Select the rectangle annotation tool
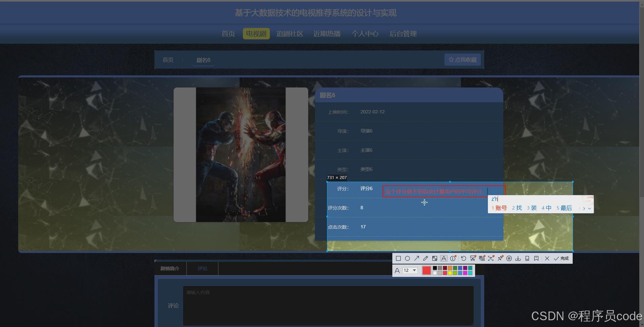644x327 pixels. (x=398, y=258)
